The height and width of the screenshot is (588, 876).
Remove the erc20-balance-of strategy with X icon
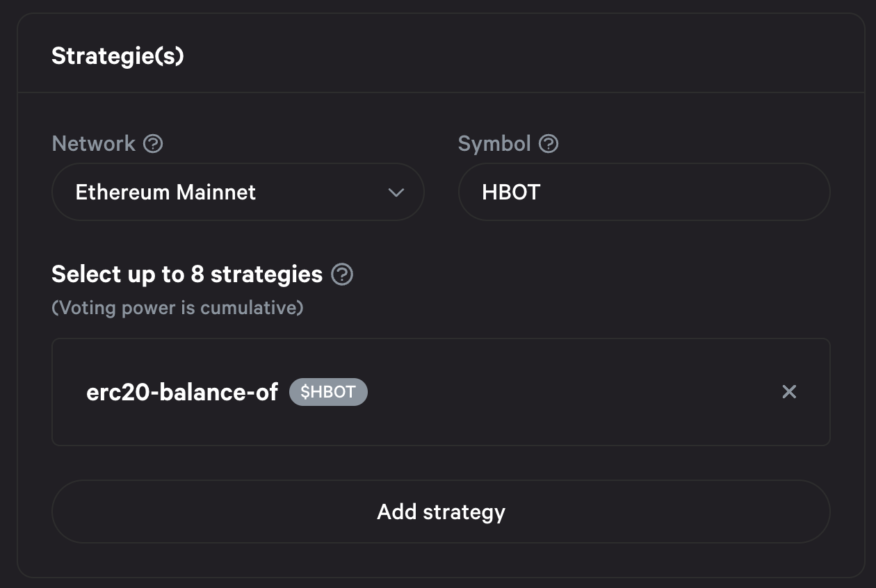(x=789, y=392)
